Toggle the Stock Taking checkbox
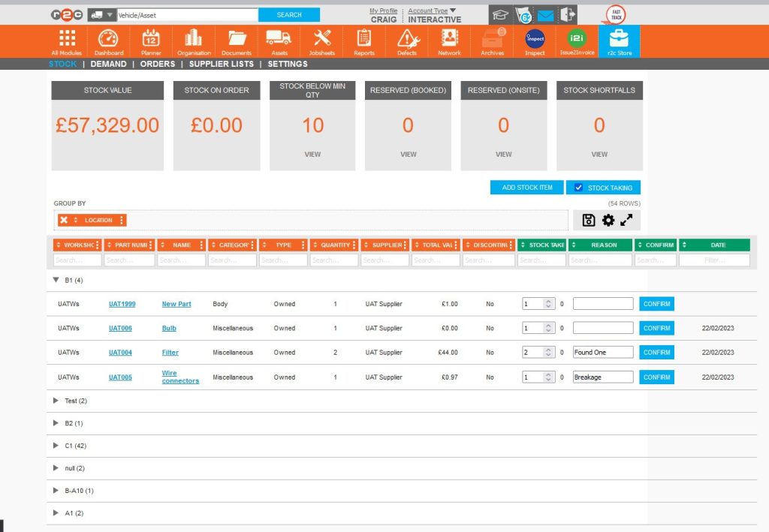769x532 pixels. [578, 188]
